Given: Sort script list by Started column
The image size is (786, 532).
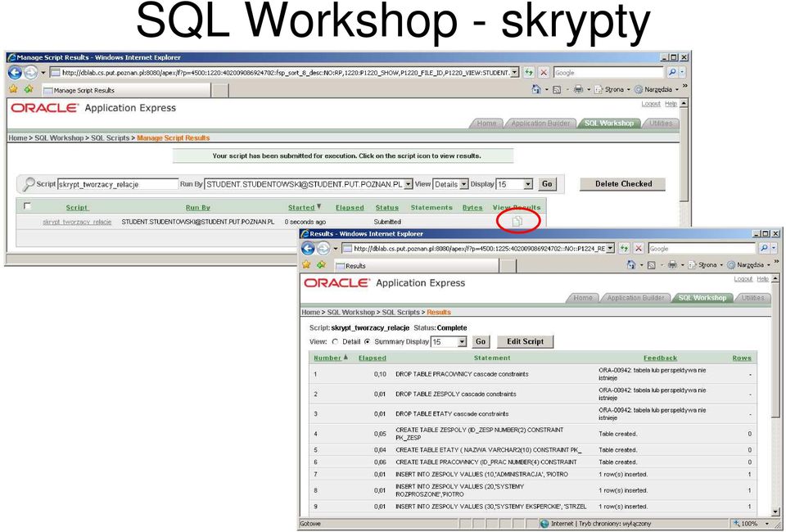Looking at the screenshot, I should pos(301,207).
